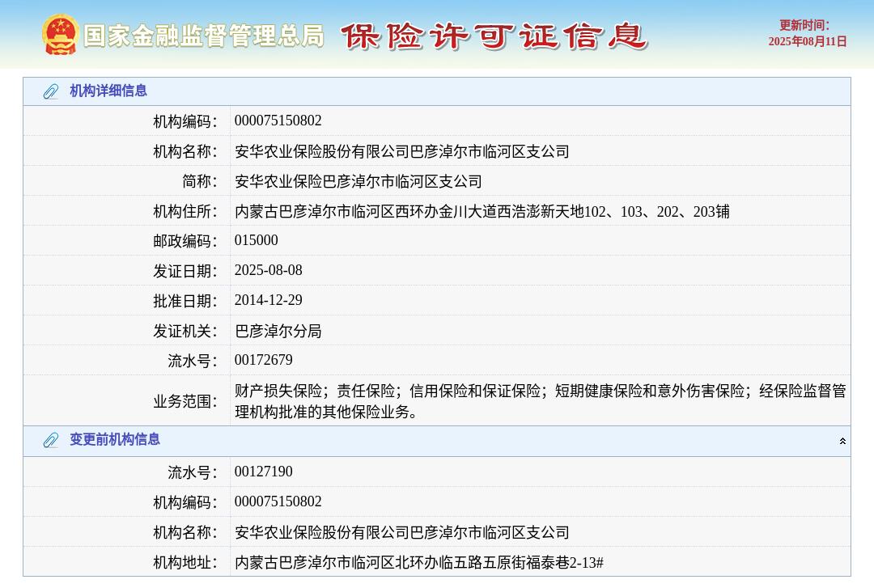Screen dimensions: 874x588
Task: Select the institution name in pre-change section
Action: [402, 532]
